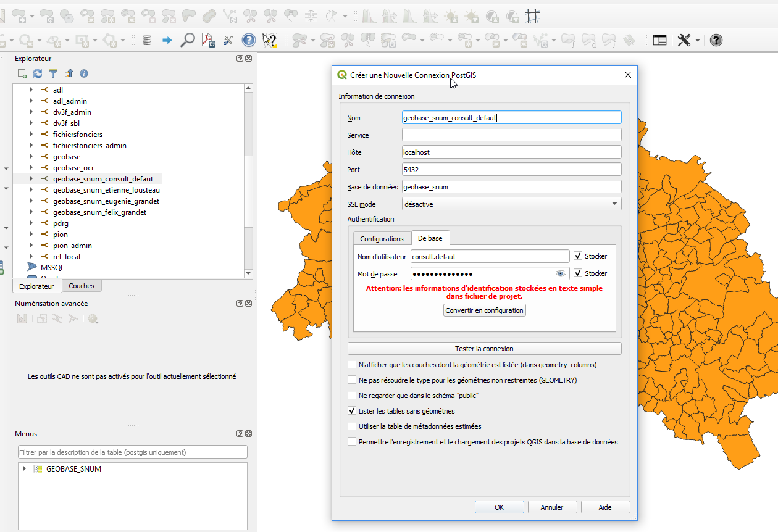Image resolution: width=778 pixels, height=532 pixels.
Task: Click the Service input field
Action: pos(512,135)
